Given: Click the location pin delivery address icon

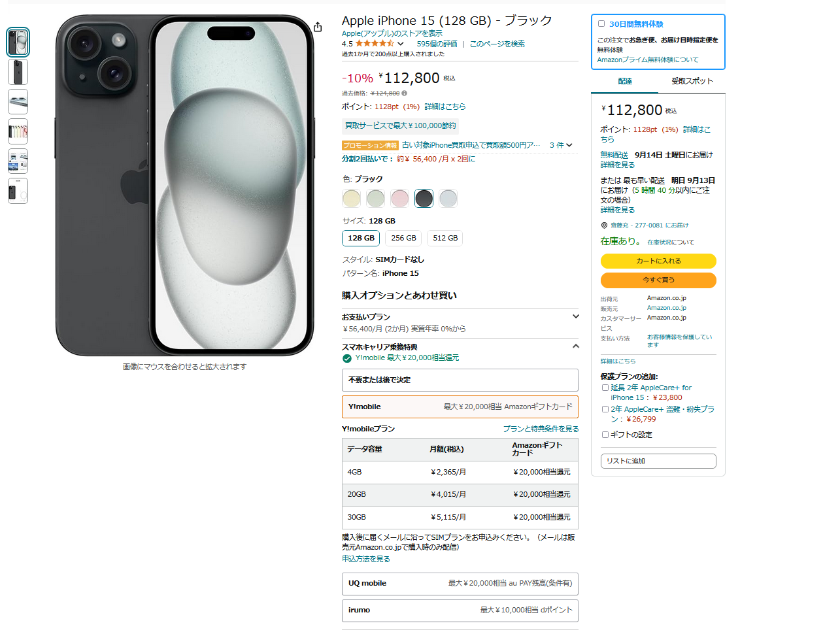Looking at the screenshot, I should pyautogui.click(x=604, y=225).
